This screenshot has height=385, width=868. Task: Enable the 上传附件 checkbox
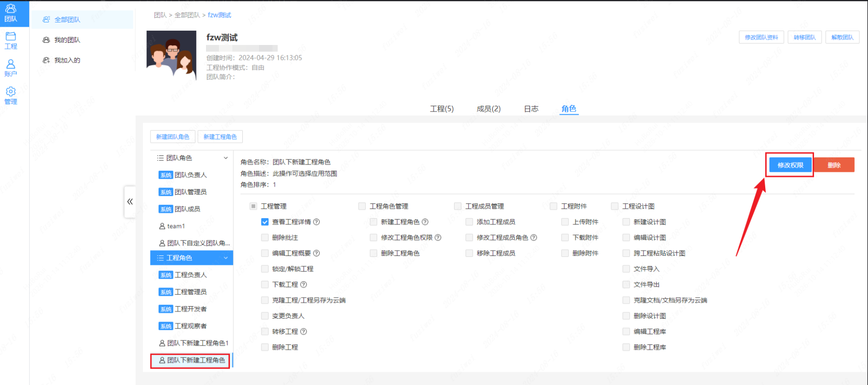565,222
